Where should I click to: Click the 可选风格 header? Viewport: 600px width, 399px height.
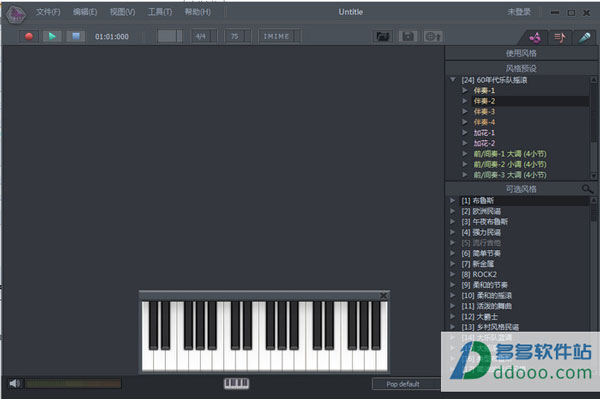coord(521,189)
